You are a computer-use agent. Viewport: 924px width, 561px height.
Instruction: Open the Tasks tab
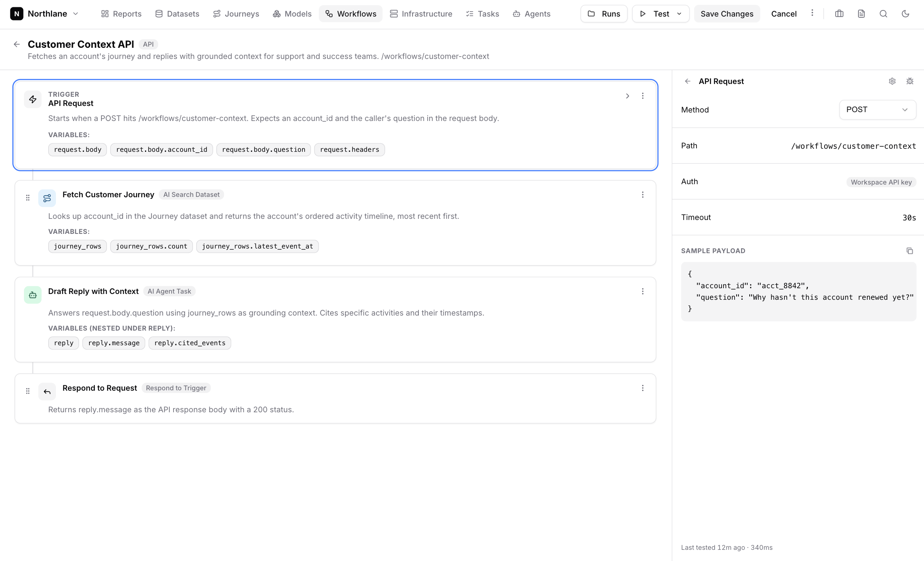click(x=482, y=14)
